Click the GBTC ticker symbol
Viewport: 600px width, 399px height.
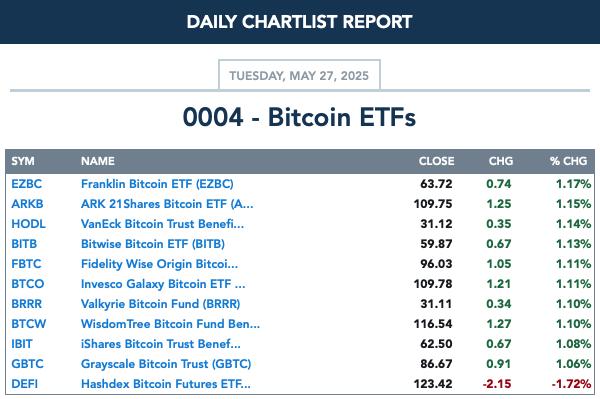point(28,364)
